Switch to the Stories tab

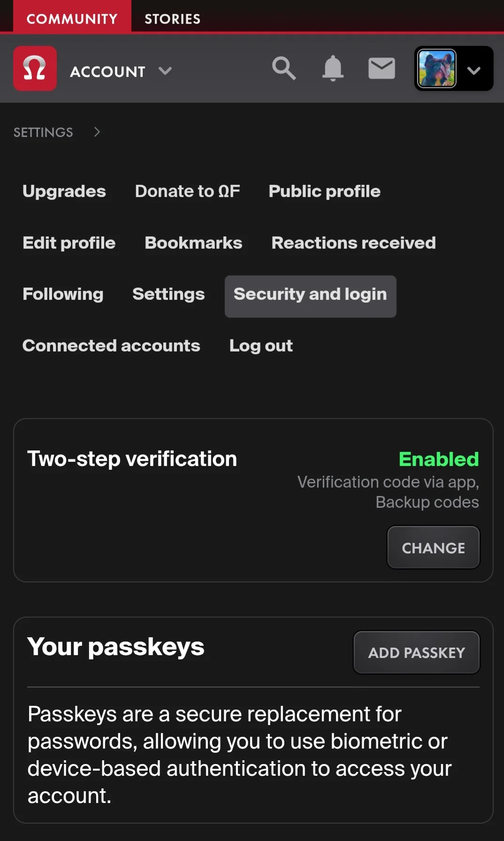click(x=172, y=18)
